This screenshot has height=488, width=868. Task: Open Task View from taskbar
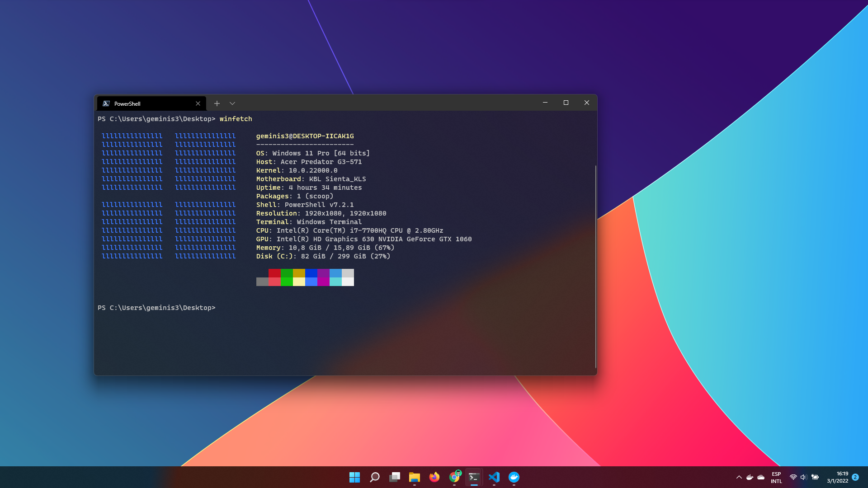coord(395,477)
